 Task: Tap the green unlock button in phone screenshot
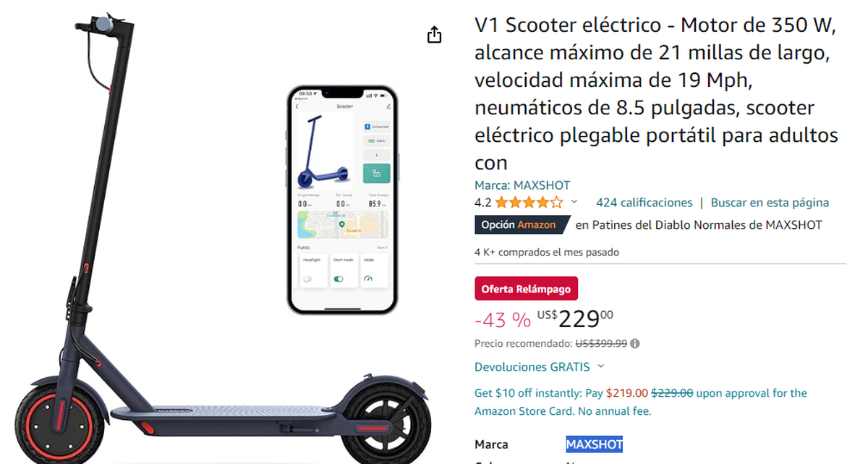(376, 174)
